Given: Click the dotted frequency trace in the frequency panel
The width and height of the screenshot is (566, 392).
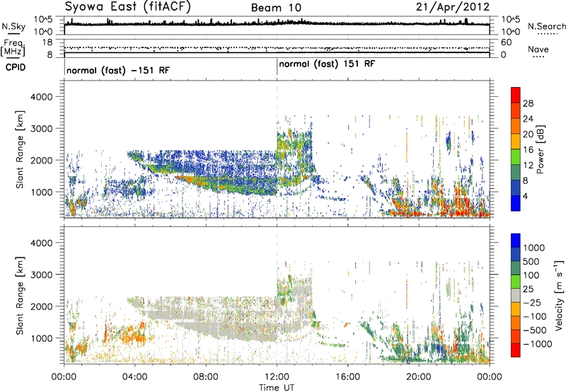Looking at the screenshot, I should pyautogui.click(x=277, y=47).
